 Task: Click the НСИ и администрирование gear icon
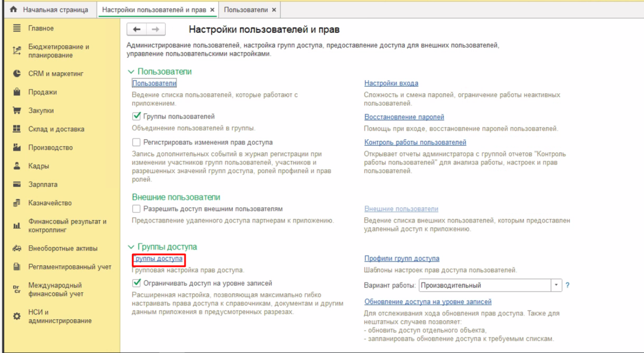(17, 316)
